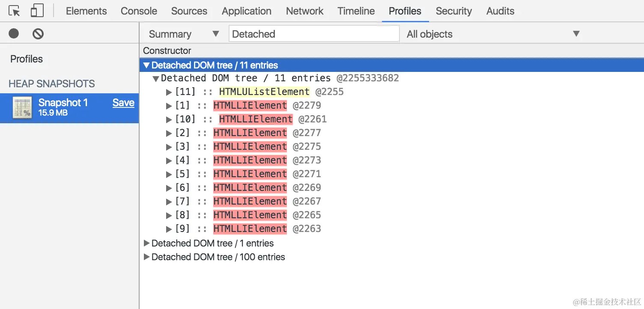The image size is (644, 309).
Task: Focus the Detached class filter field
Action: point(314,34)
